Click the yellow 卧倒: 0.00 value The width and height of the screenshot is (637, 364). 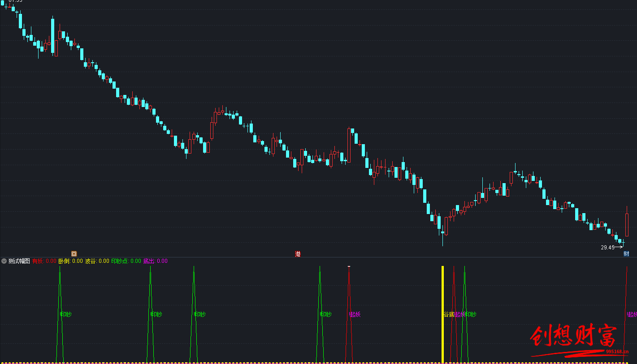click(71, 261)
